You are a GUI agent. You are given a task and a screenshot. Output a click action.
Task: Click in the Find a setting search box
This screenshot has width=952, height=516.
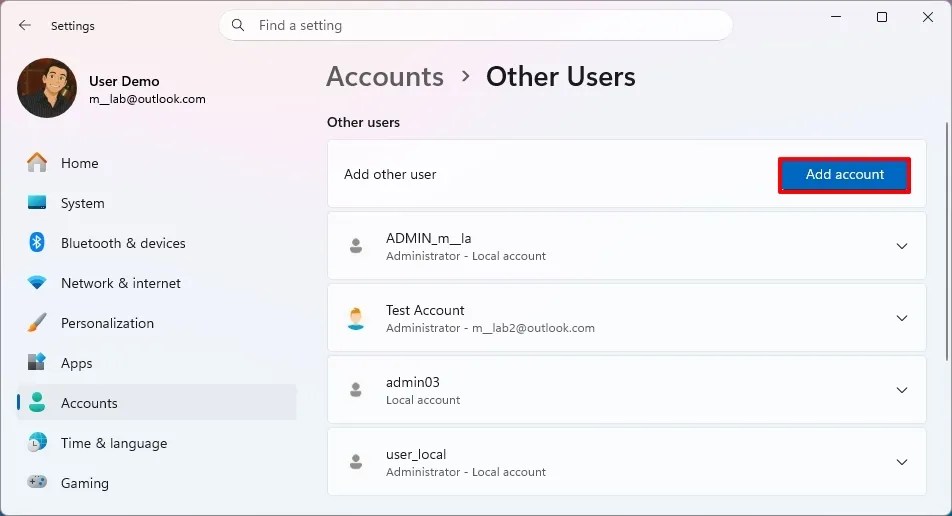pos(476,25)
